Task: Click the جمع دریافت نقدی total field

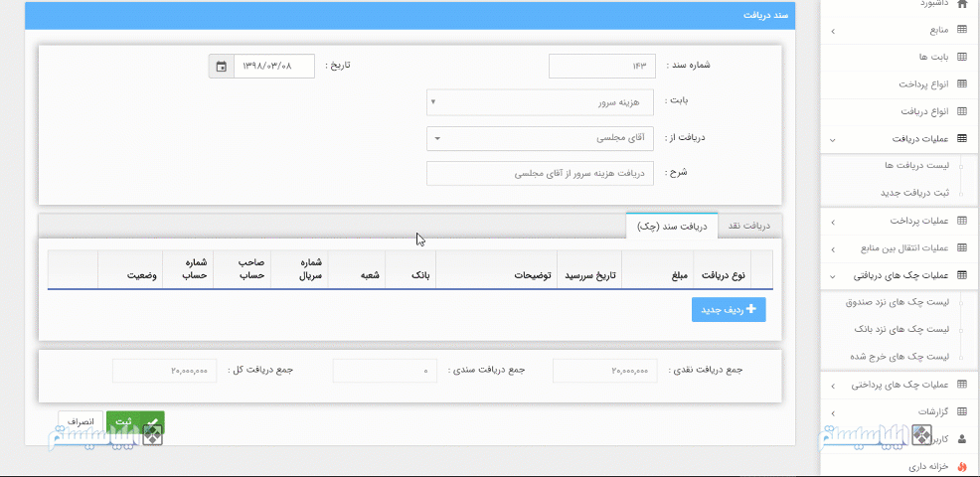Action: [605, 371]
